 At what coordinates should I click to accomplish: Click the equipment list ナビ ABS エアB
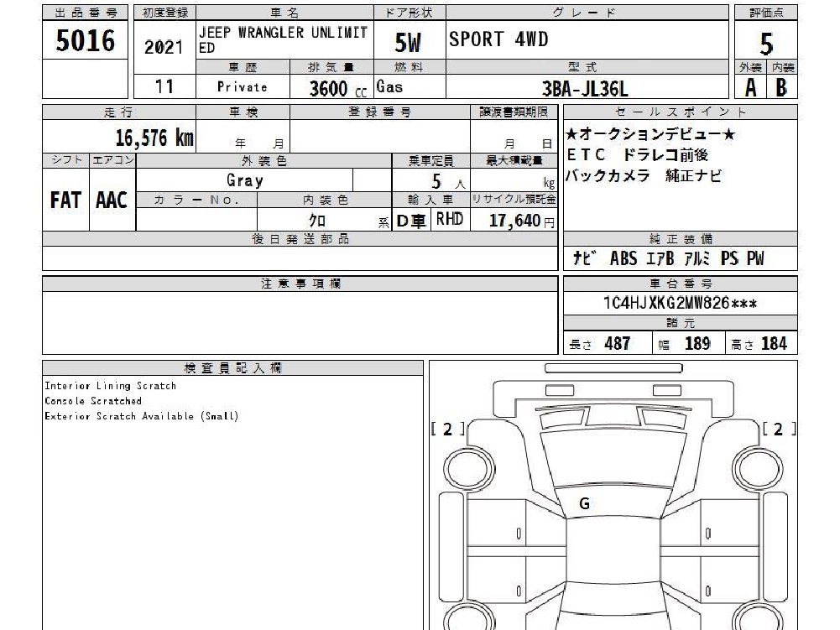(668, 258)
